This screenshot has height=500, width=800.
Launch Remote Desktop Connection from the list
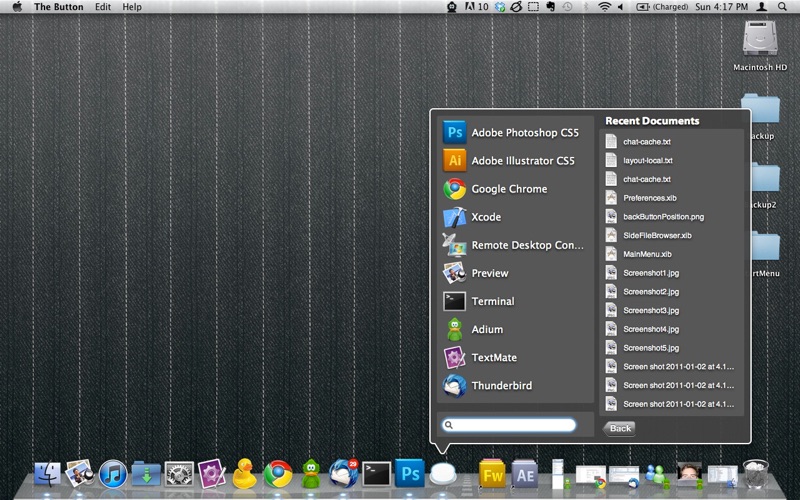point(515,245)
